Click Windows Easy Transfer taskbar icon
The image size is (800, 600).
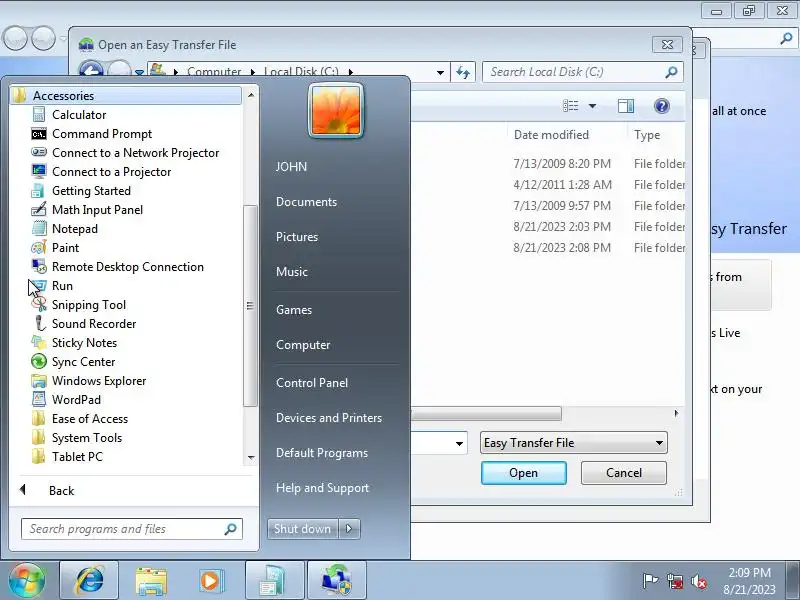pyautogui.click(x=337, y=581)
